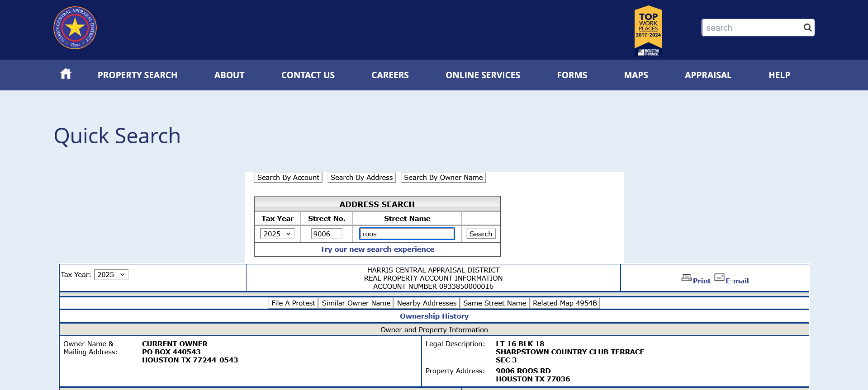Open the PROPERTY SEARCH menu
868x390 pixels.
pos(138,75)
